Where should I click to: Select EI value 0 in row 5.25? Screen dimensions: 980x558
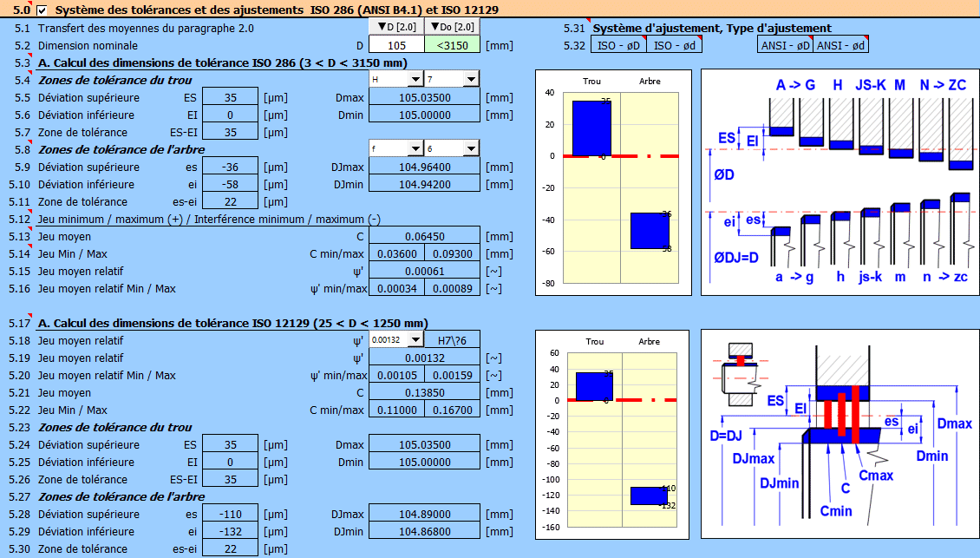coord(230,462)
